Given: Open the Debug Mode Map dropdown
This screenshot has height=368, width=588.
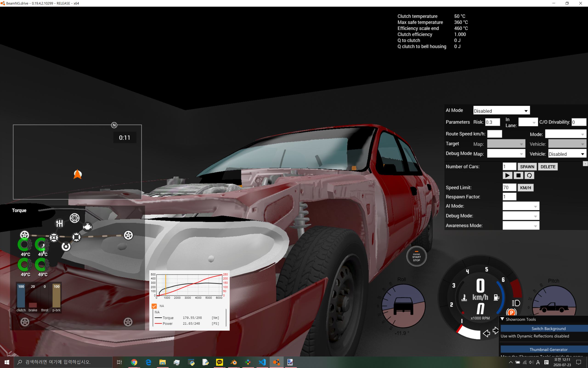Looking at the screenshot, I should 506,154.
